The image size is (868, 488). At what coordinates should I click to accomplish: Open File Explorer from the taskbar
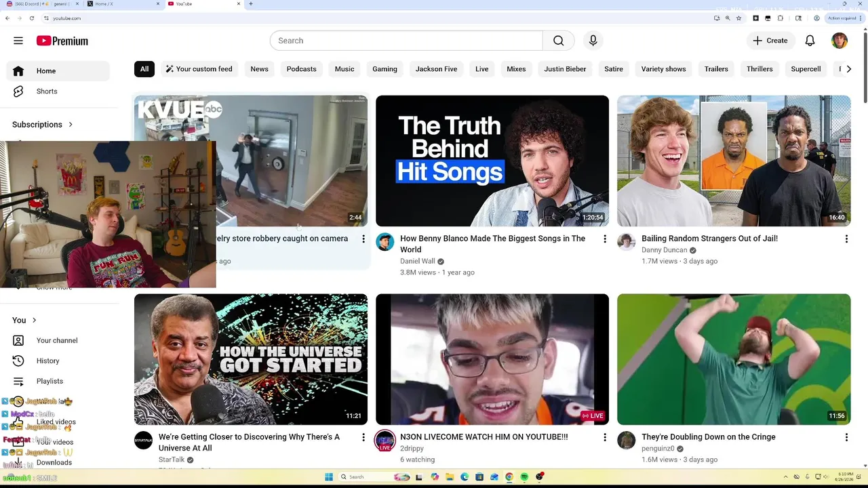[450, 477]
